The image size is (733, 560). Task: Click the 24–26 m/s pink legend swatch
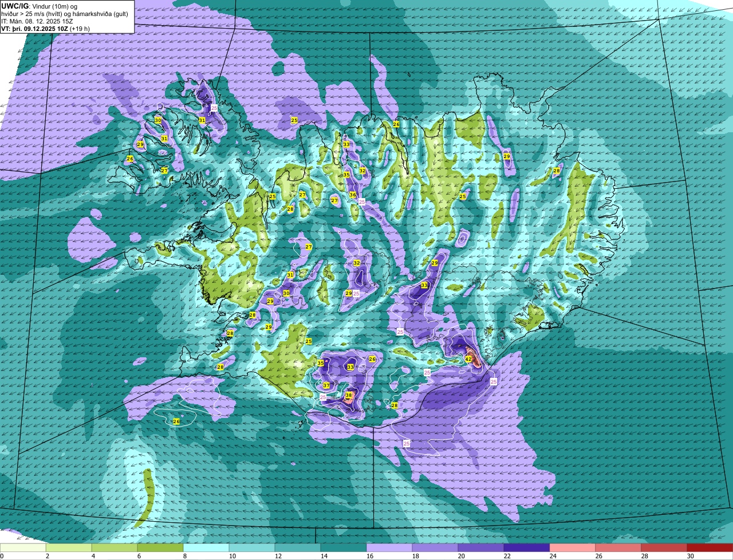tap(573, 548)
